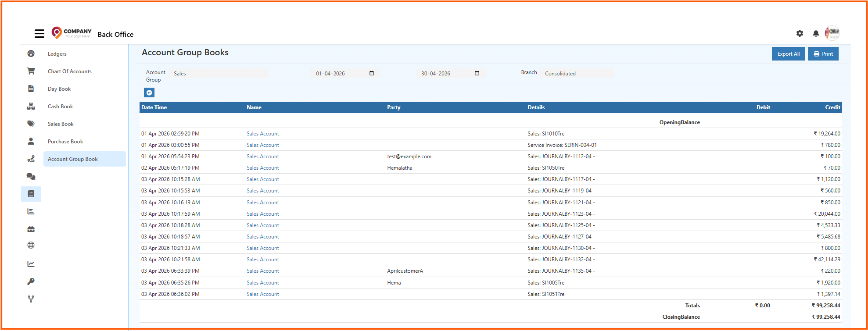868x331 pixels.
Task: Click the Export All button
Action: pyautogui.click(x=788, y=54)
